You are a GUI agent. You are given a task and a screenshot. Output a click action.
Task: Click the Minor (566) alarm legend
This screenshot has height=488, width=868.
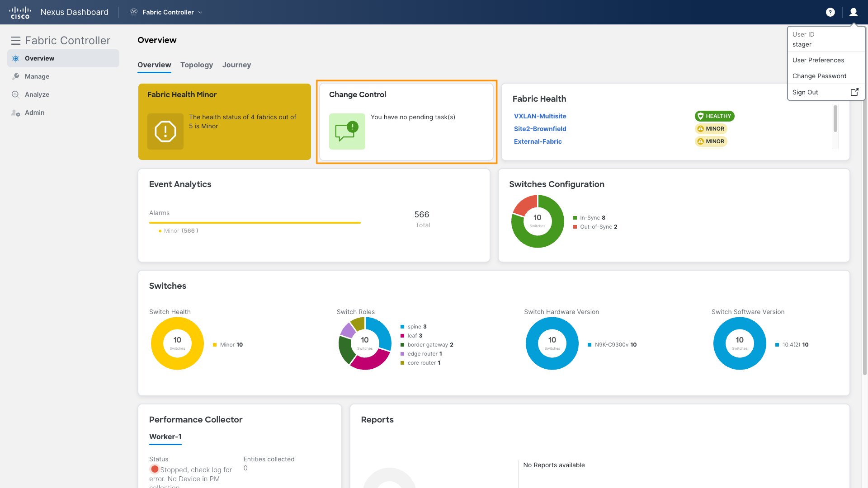[179, 231]
